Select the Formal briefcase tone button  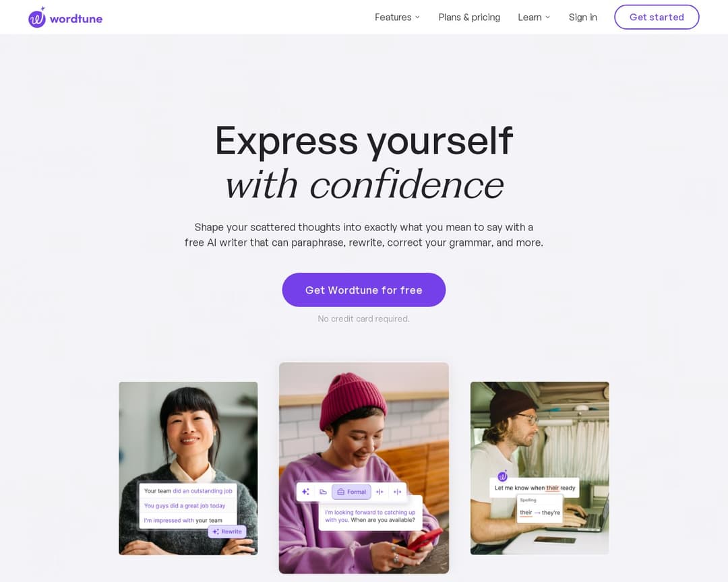coord(351,492)
